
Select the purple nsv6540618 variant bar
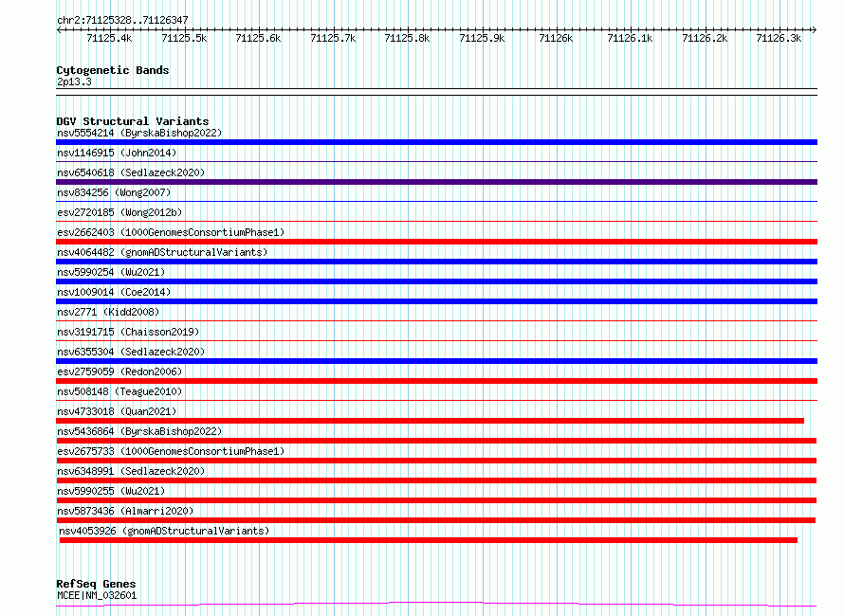[x=436, y=182]
